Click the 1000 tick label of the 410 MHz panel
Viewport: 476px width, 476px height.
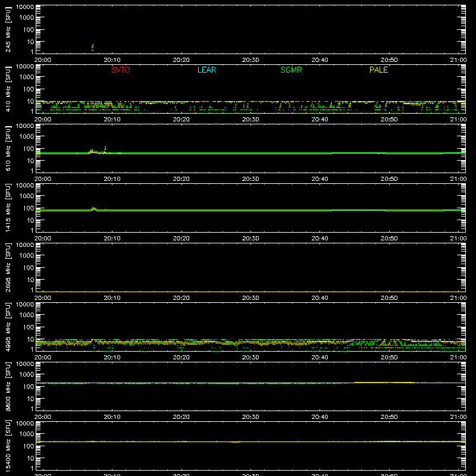[x=27, y=77]
